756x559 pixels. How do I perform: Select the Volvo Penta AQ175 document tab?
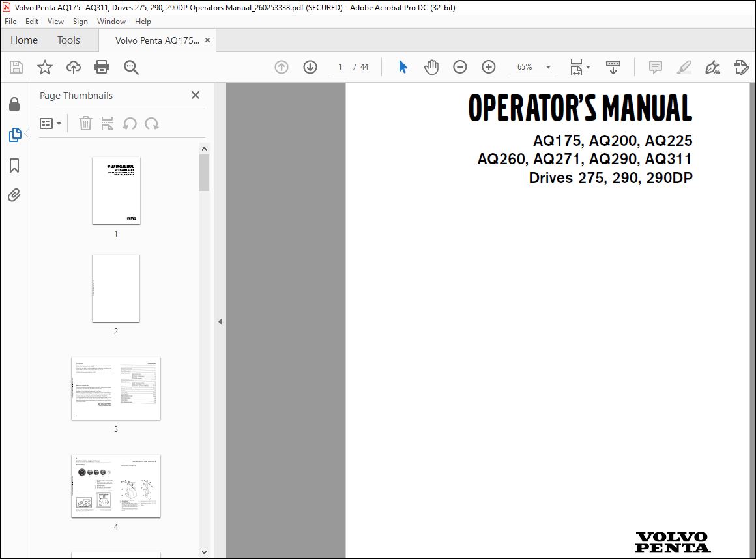156,40
